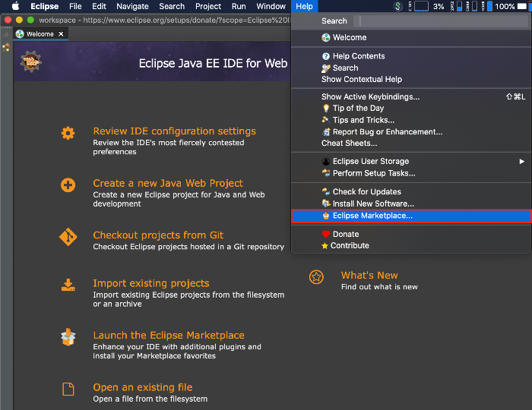Click the 100% battery percentage text

505,6
